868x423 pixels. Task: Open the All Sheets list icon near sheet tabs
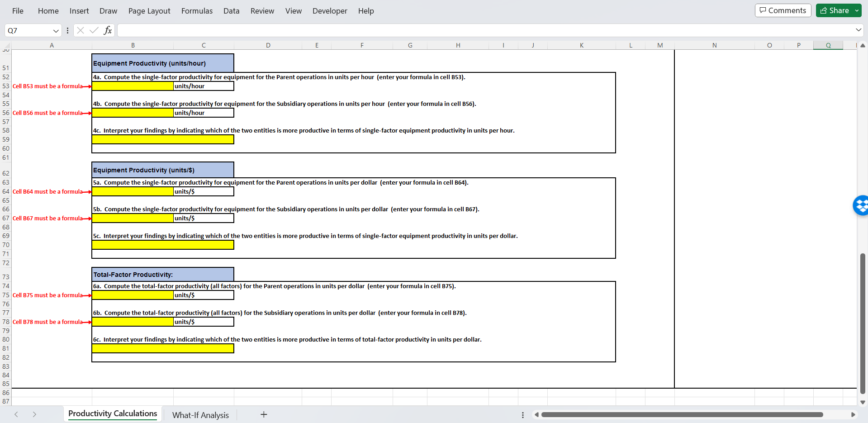click(x=522, y=414)
